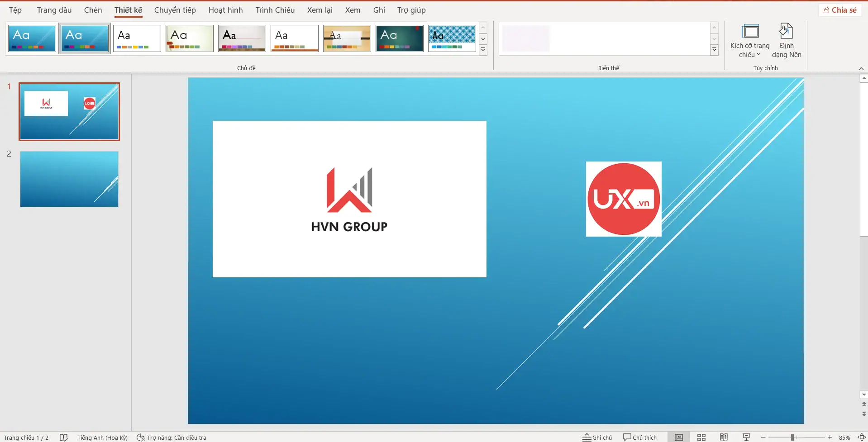Apply the dark teal Aa theme
Screen dimensions: 868x442
(400, 38)
